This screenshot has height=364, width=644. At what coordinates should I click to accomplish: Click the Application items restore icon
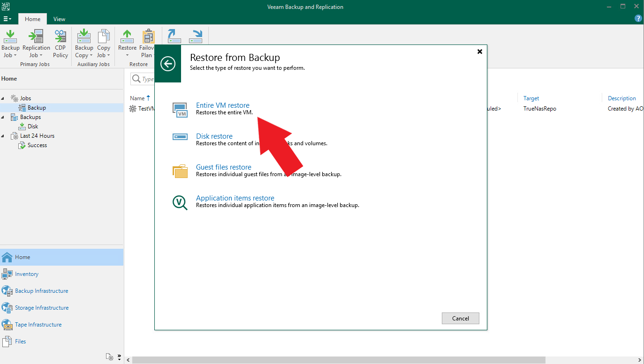[x=180, y=202]
